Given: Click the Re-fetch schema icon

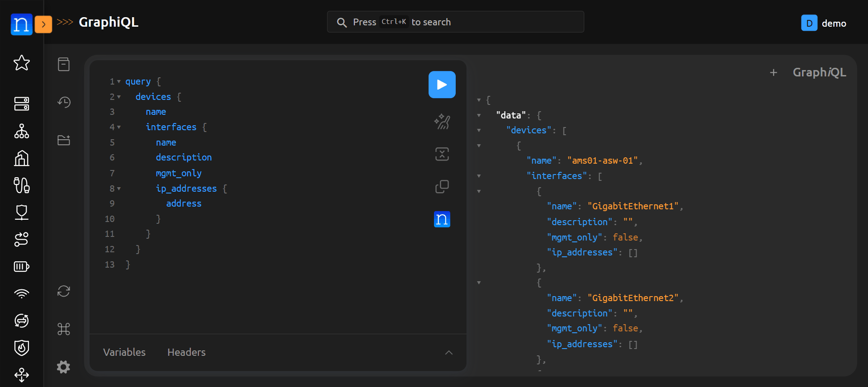Looking at the screenshot, I should [x=64, y=291].
